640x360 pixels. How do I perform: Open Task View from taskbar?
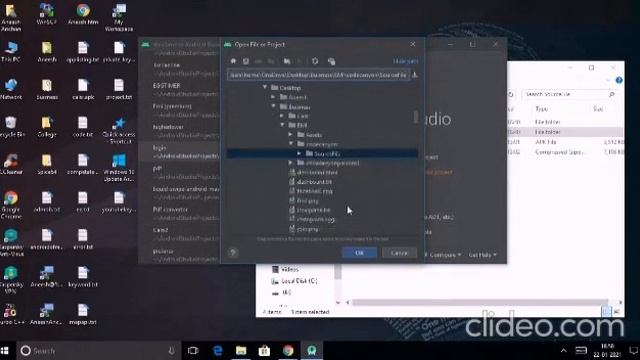tap(193, 351)
